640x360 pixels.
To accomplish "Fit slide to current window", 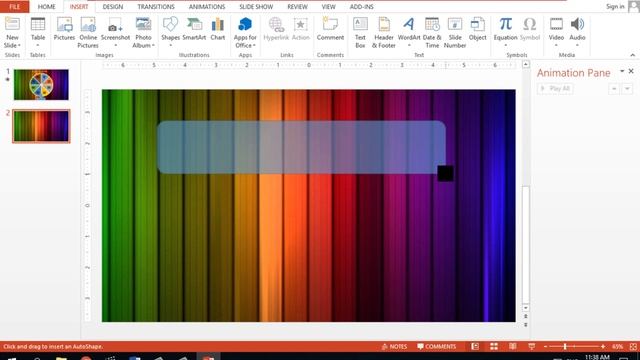I will [x=633, y=347].
